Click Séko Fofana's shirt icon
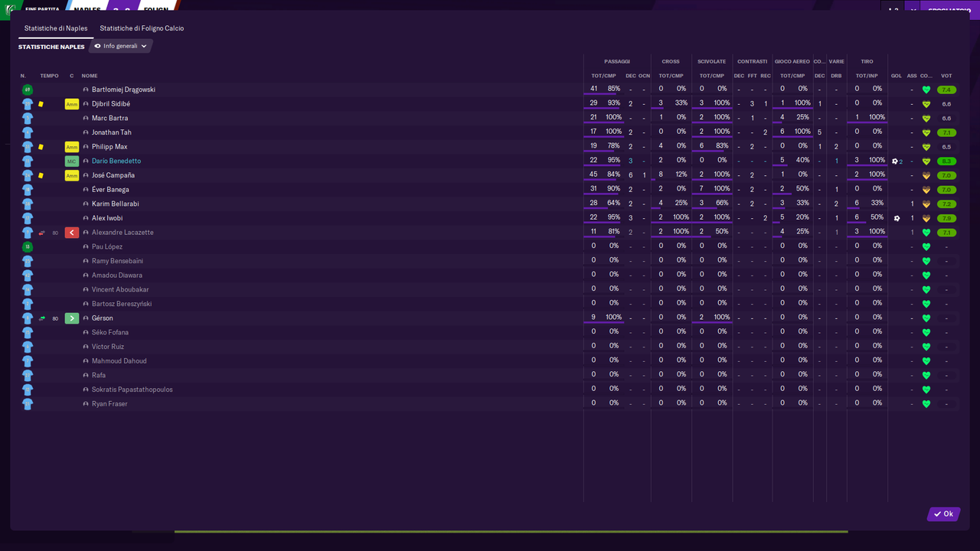The height and width of the screenshot is (551, 980). pyautogui.click(x=28, y=333)
